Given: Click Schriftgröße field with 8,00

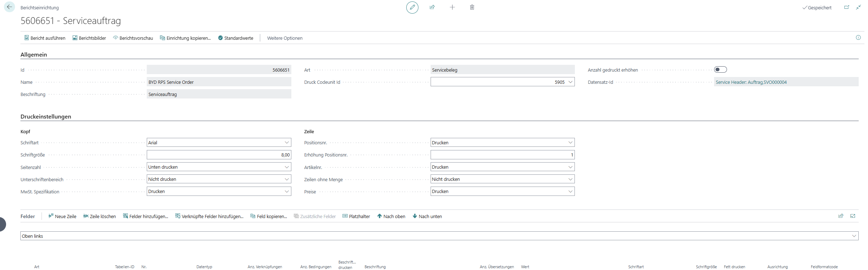Looking at the screenshot, I should tap(219, 155).
